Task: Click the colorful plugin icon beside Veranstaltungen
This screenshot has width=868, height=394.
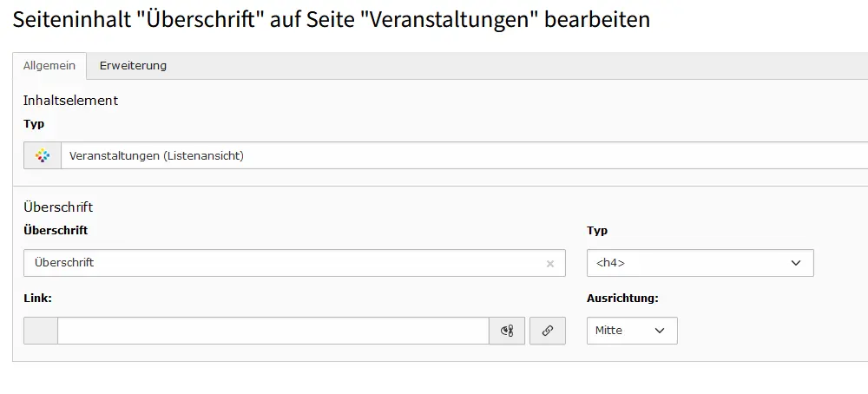Action: pos(43,155)
